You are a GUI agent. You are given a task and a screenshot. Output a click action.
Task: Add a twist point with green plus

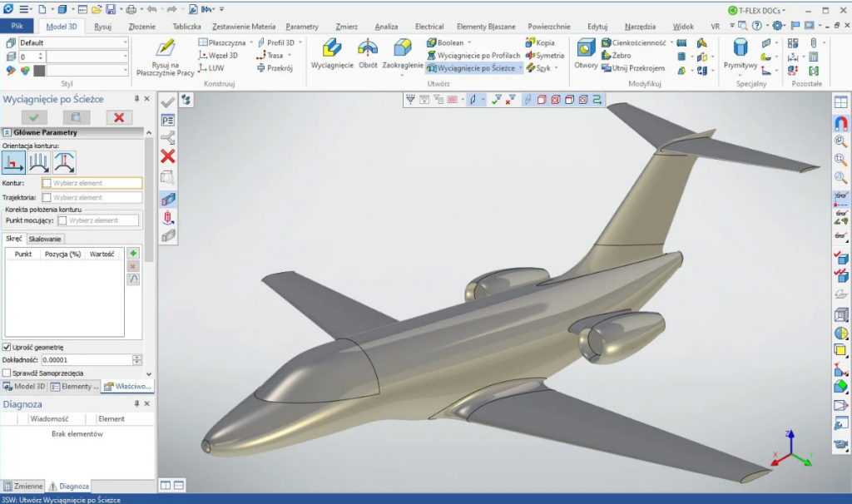(133, 253)
